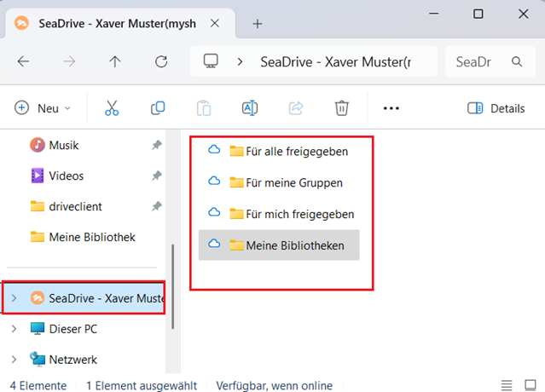
Task: Switch to list details view layout
Action: [x=507, y=385]
